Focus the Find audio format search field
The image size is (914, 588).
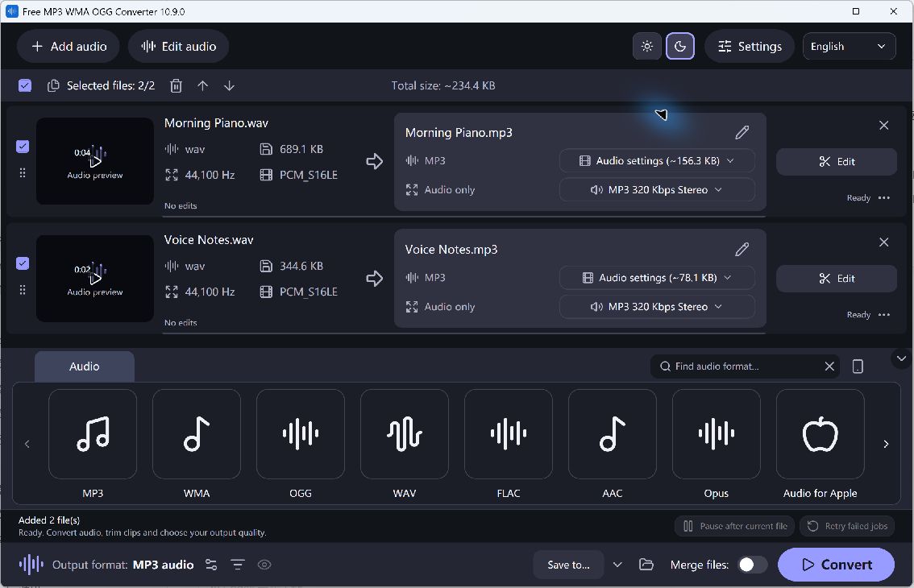[x=745, y=366]
